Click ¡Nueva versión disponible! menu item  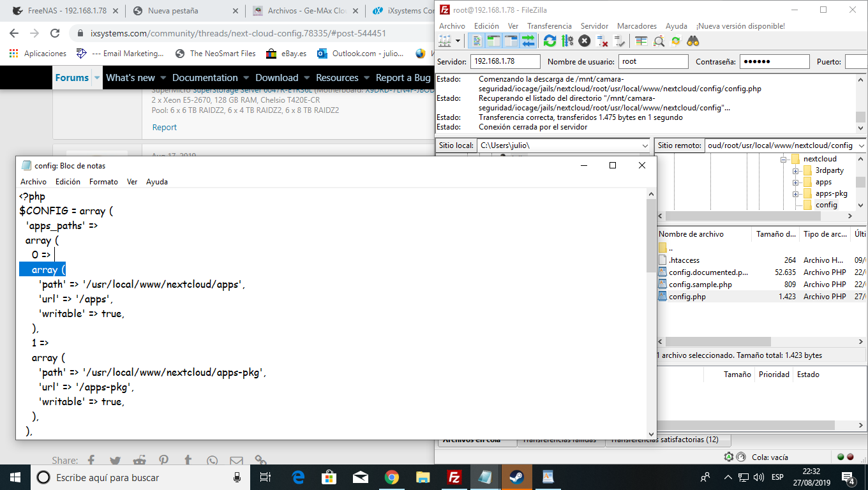pyautogui.click(x=740, y=26)
